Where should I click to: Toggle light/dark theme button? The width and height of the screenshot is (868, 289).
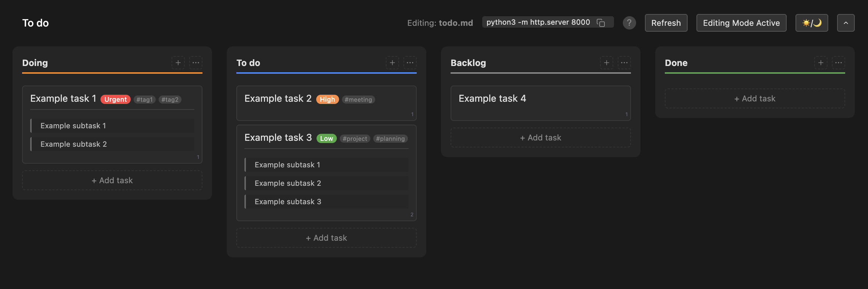(x=811, y=23)
